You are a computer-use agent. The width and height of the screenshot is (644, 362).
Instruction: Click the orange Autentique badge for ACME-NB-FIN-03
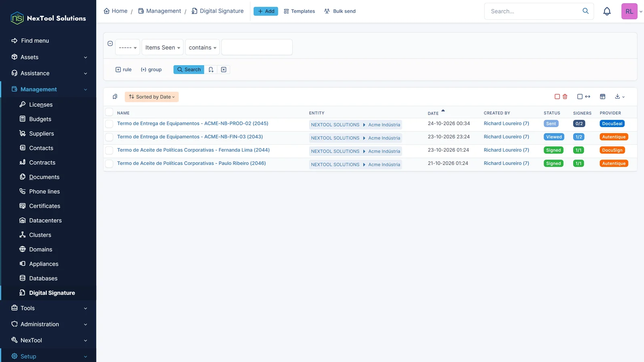[614, 137]
